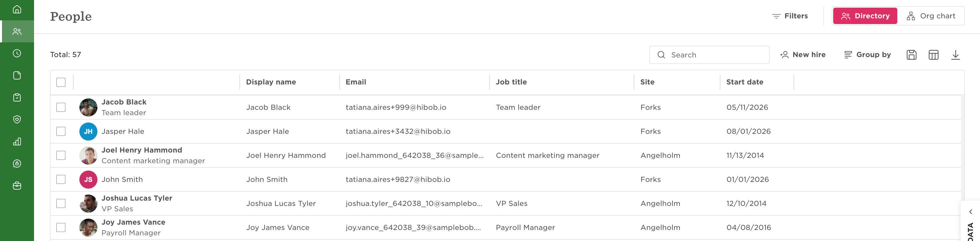Expand the Filters panel

(x=790, y=16)
